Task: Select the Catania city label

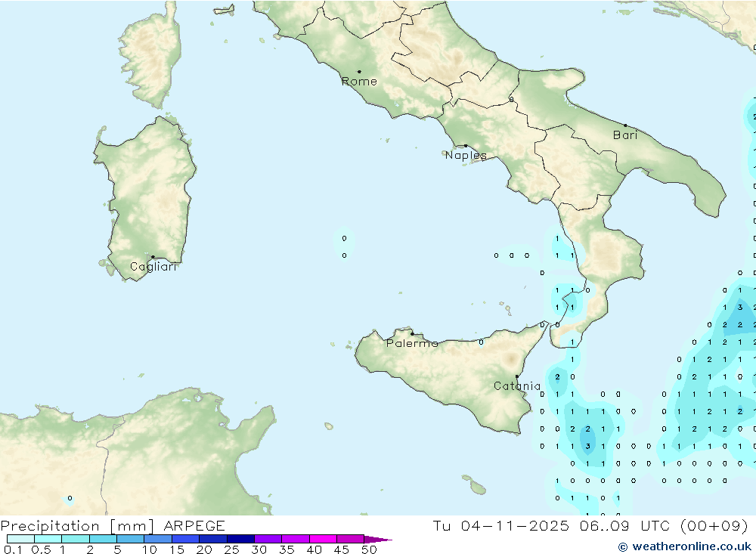Action: point(517,386)
